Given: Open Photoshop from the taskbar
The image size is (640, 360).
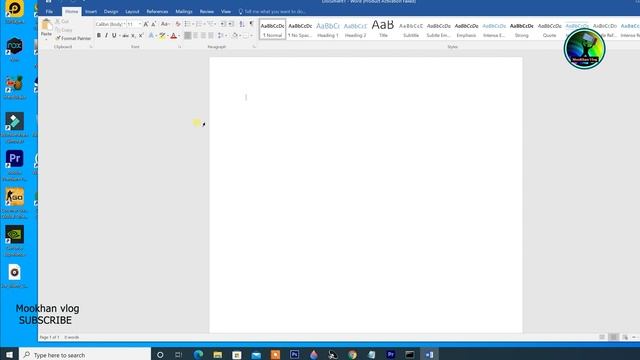Looking at the screenshot, I should point(294,355).
